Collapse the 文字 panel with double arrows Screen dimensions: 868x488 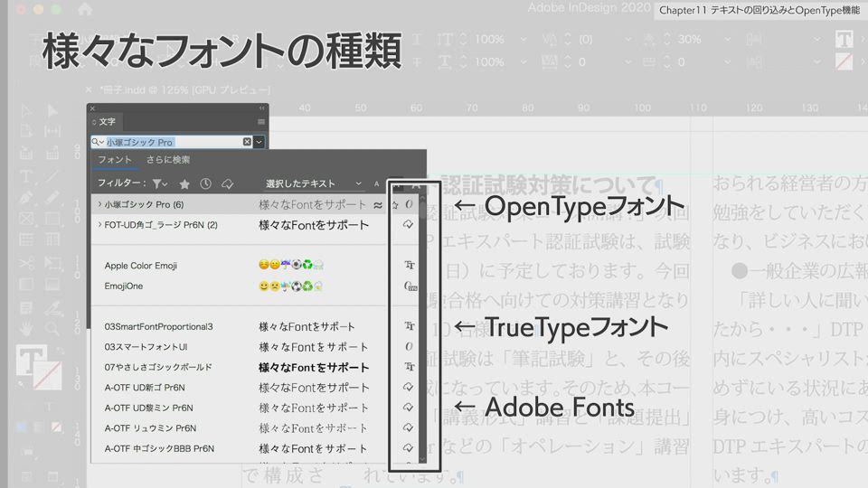pyautogui.click(x=262, y=108)
